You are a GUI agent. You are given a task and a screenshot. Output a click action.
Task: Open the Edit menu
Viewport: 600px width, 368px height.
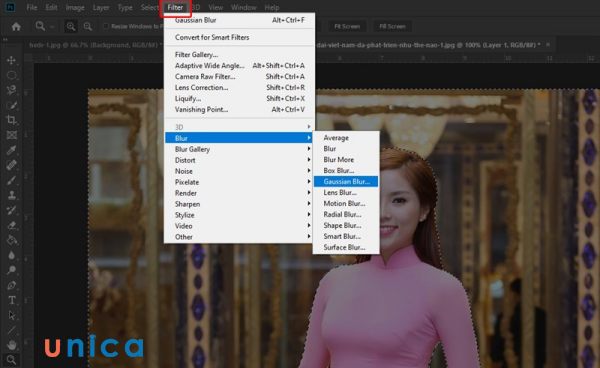coord(51,8)
